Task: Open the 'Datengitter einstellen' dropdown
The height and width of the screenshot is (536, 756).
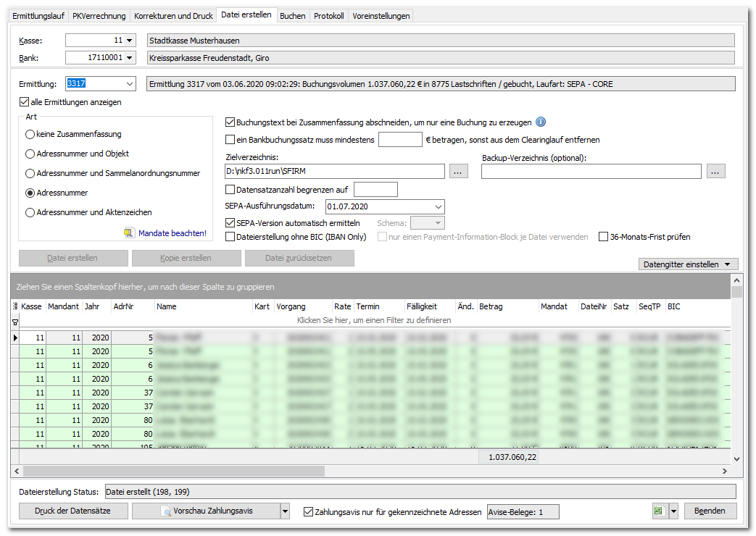Action: (x=688, y=264)
